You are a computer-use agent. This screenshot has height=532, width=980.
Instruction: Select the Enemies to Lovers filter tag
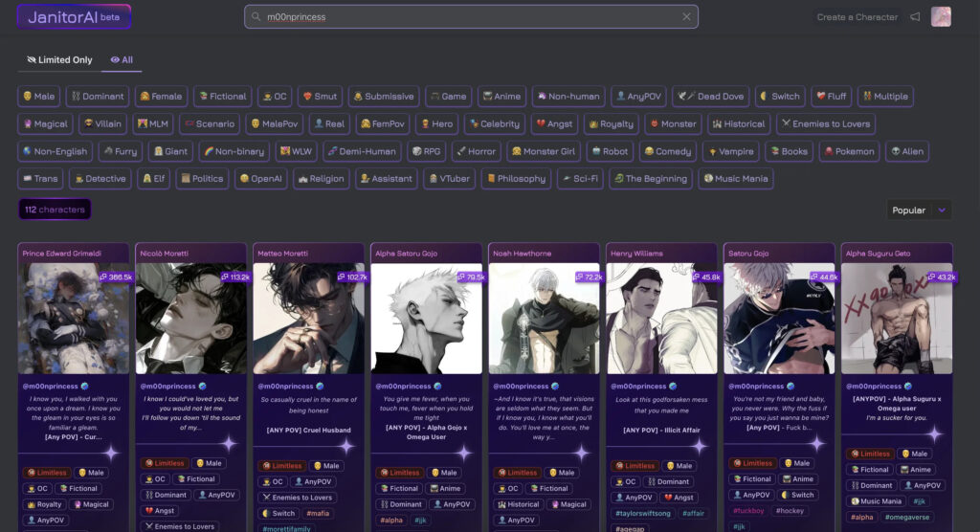826,123
